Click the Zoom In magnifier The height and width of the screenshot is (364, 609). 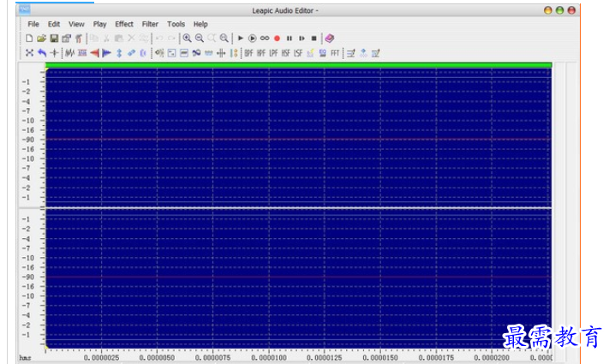point(187,39)
